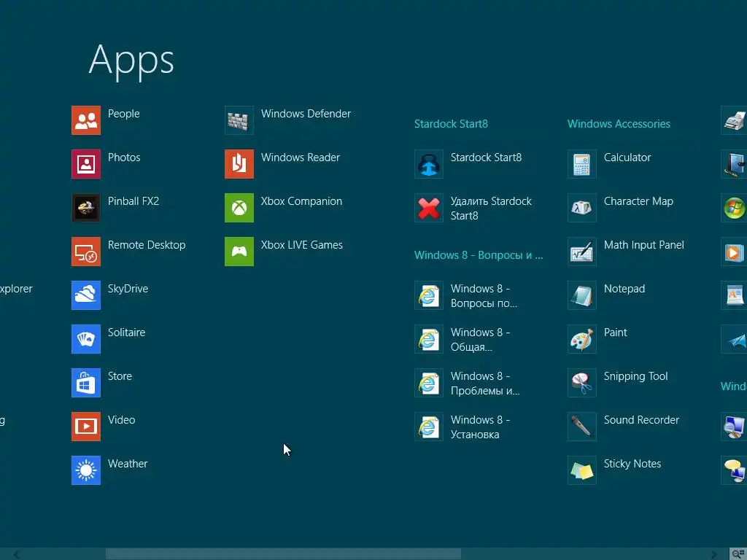Open Xbox Companion icon
Viewport: 747px width, 560px height.
pyautogui.click(x=239, y=208)
